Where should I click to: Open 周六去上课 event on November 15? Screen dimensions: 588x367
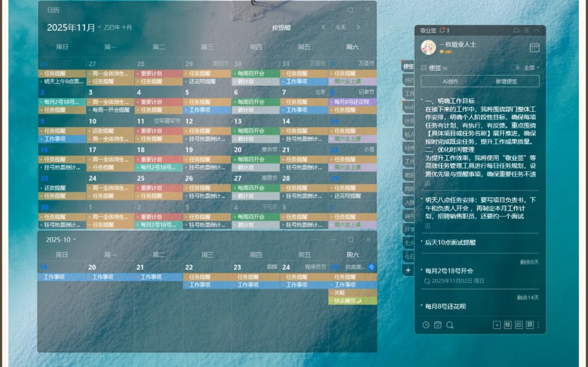tap(352, 139)
